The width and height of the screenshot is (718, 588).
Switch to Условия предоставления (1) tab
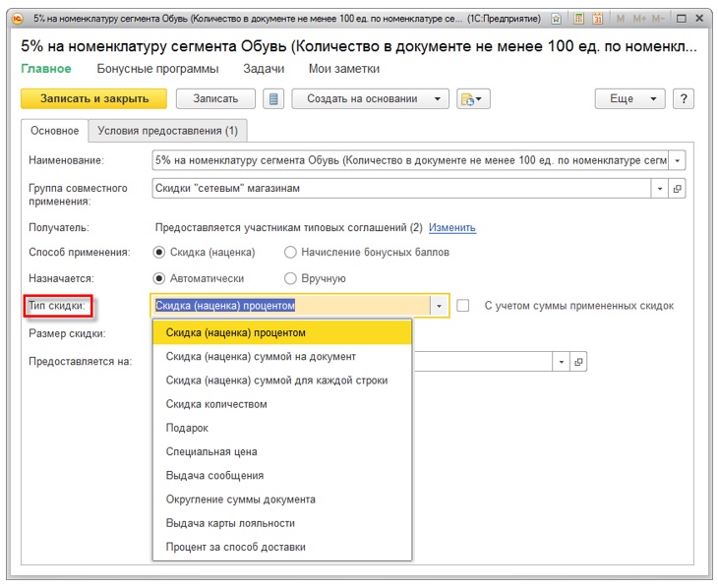167,131
